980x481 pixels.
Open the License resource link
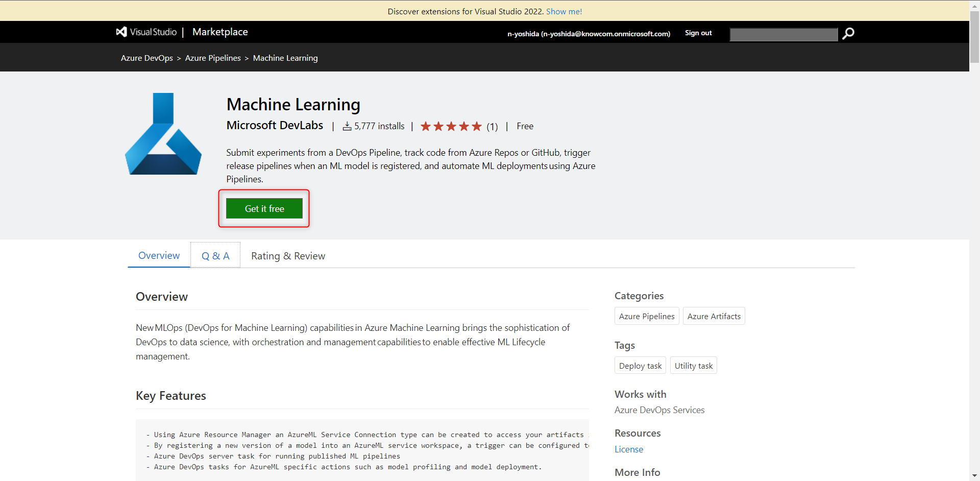(629, 449)
